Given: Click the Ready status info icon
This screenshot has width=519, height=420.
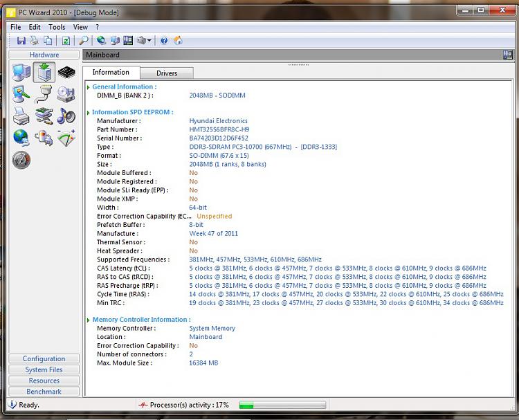Looking at the screenshot, I should [12, 405].
